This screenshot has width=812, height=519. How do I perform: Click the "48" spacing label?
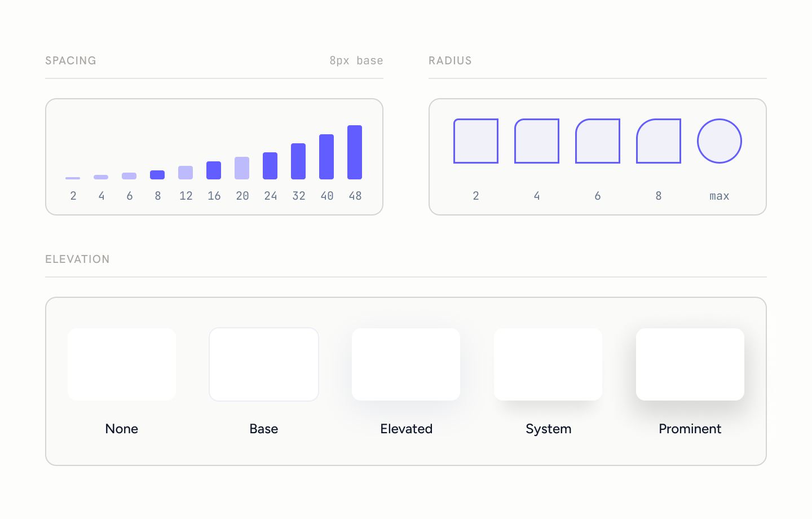coord(355,196)
